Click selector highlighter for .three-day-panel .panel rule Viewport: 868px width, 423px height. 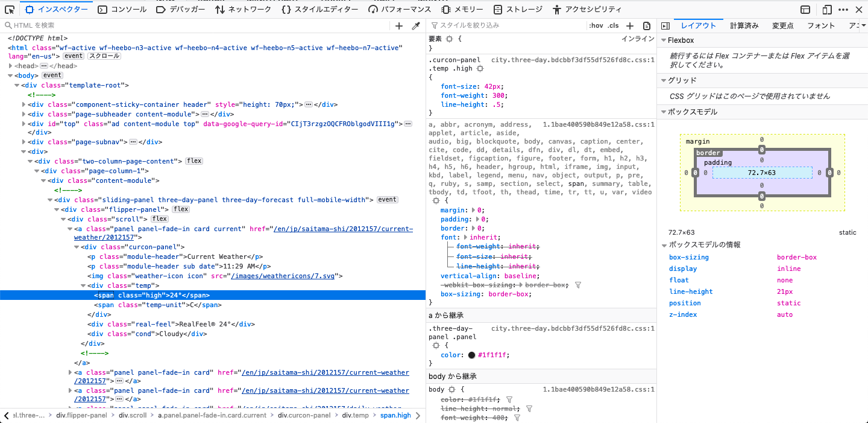coord(436,346)
